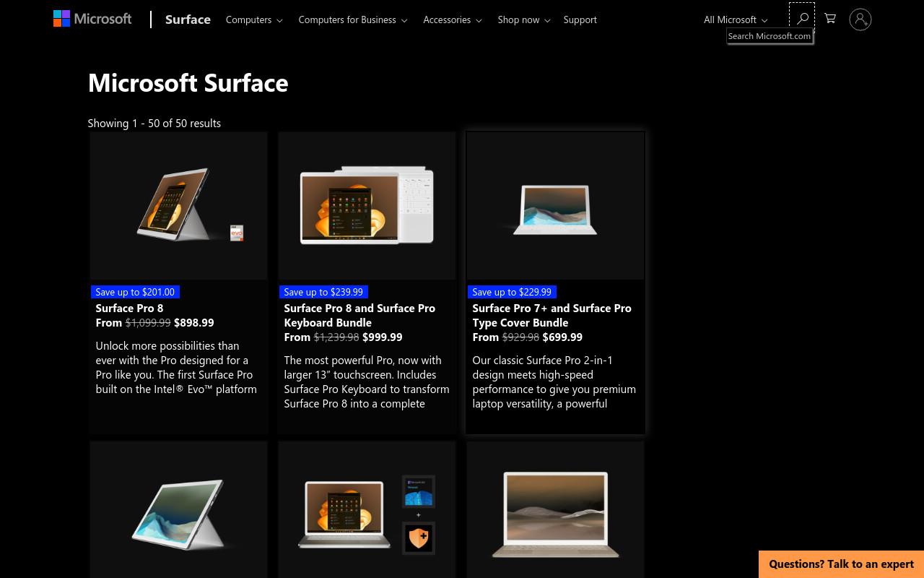Expand the Accessories menu

point(453,20)
